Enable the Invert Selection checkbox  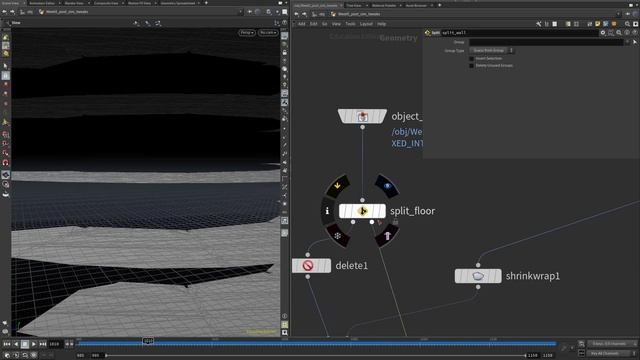click(471, 58)
